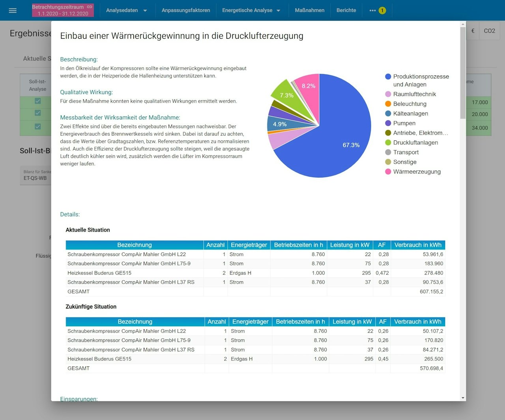This screenshot has height=420, width=505.
Task: Open the Maßnahmen menu item
Action: coord(310,10)
